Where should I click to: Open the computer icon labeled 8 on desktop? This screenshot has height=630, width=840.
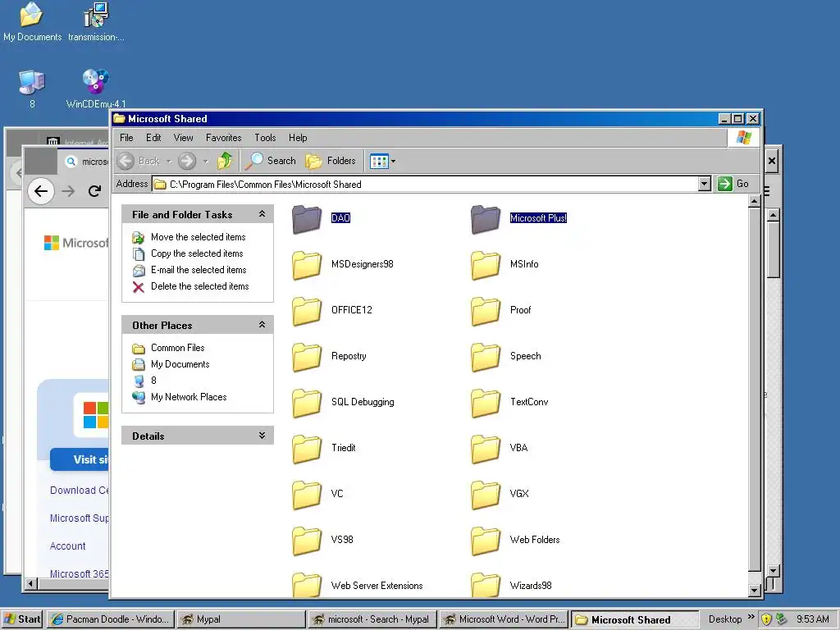pyautogui.click(x=32, y=89)
